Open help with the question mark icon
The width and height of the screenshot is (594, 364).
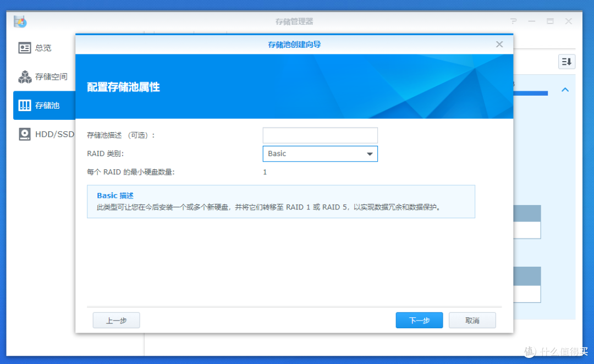click(514, 21)
